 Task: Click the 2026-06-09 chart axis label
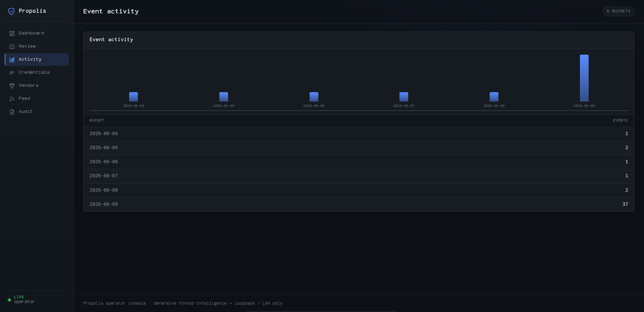tap(584, 106)
